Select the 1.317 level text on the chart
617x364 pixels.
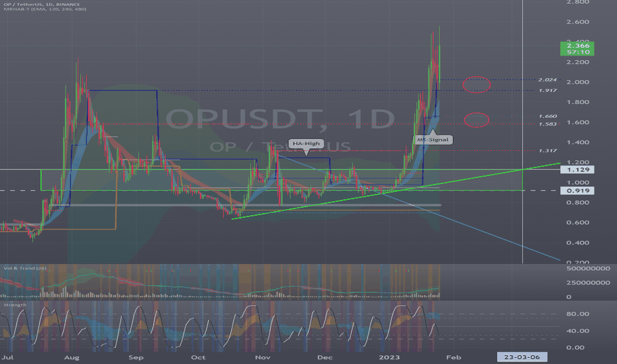[547, 151]
